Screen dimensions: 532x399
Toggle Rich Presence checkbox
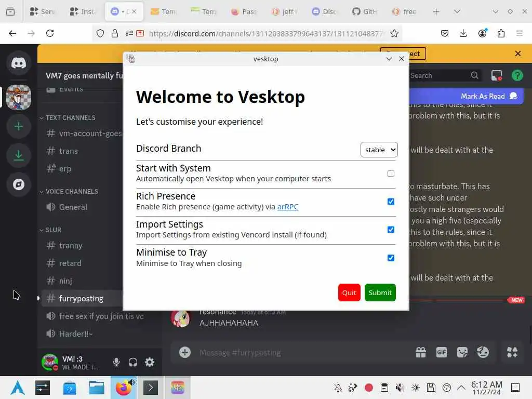coord(391,202)
